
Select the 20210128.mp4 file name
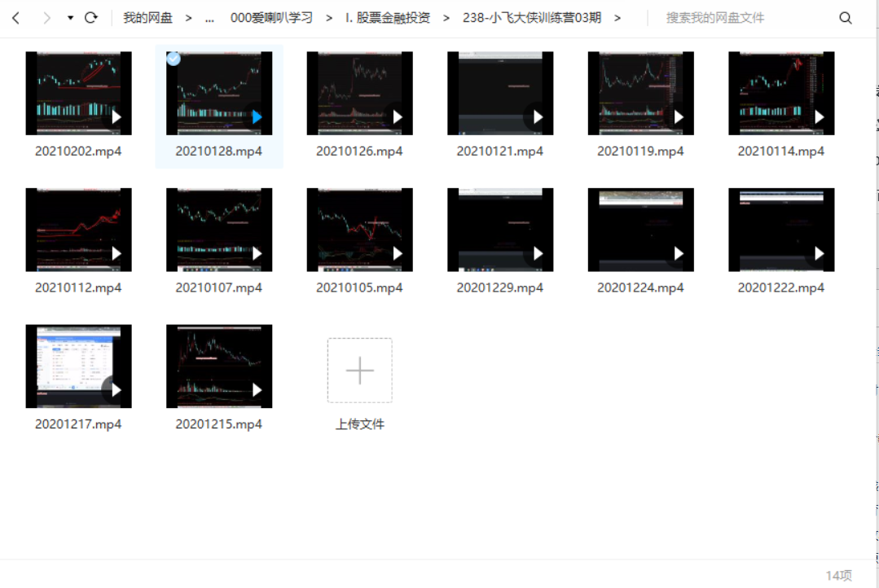coord(219,151)
